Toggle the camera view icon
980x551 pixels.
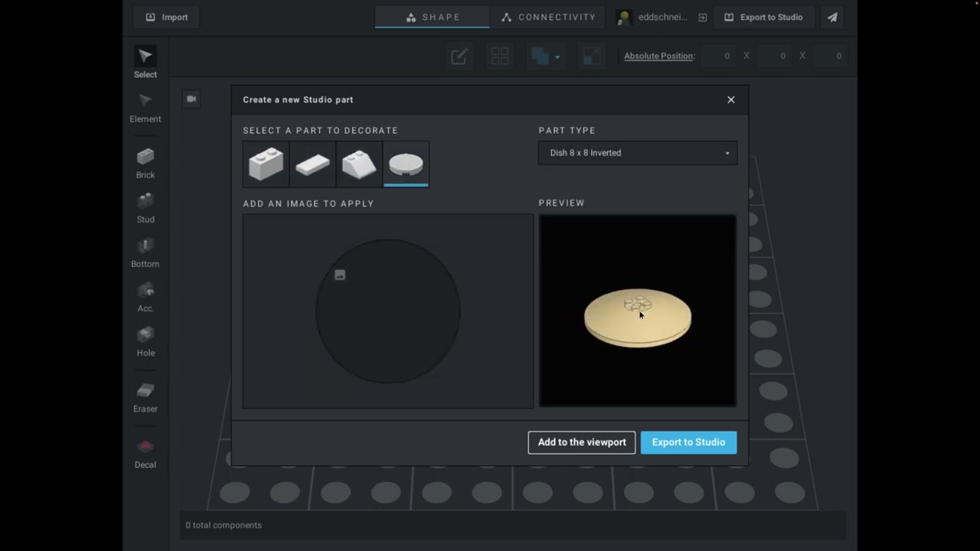191,99
